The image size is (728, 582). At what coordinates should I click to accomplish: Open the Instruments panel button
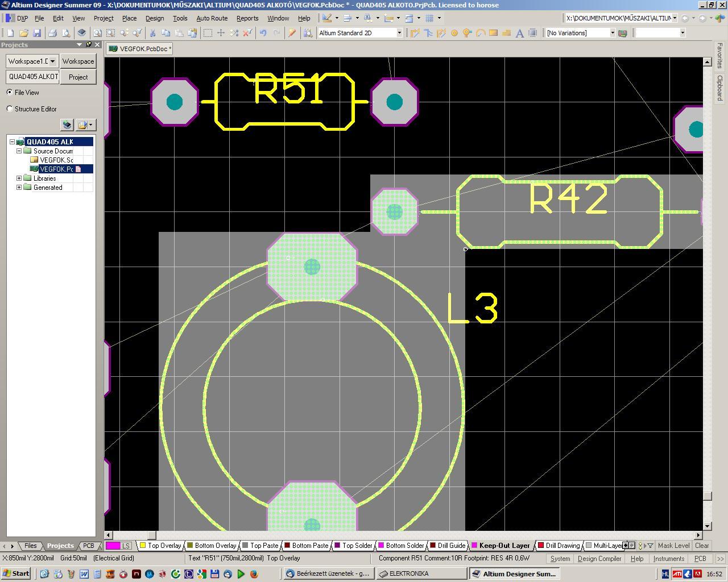click(669, 559)
